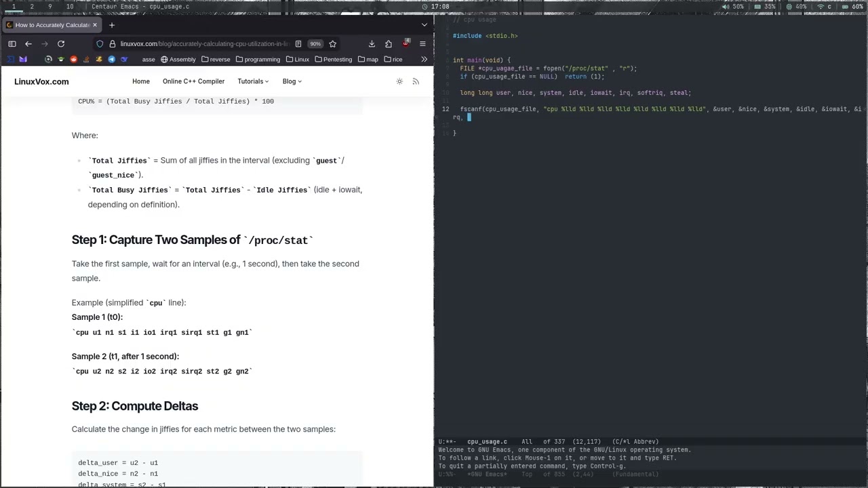Click the delta_user = u2 - u1 line
The height and width of the screenshot is (488, 868).
tap(118, 463)
